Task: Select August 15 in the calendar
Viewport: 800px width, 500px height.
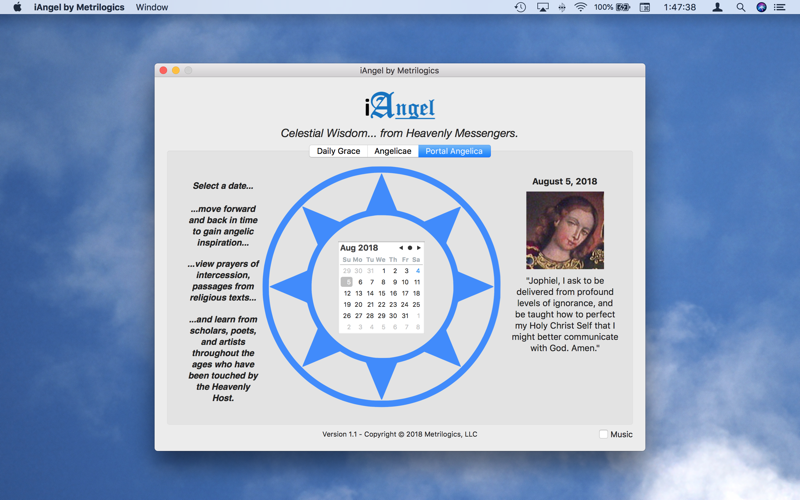Action: 382,294
